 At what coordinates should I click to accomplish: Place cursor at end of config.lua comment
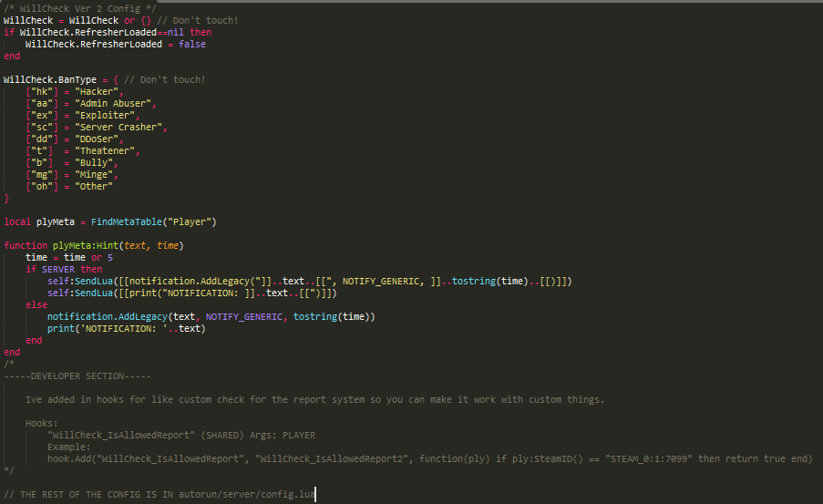315,494
